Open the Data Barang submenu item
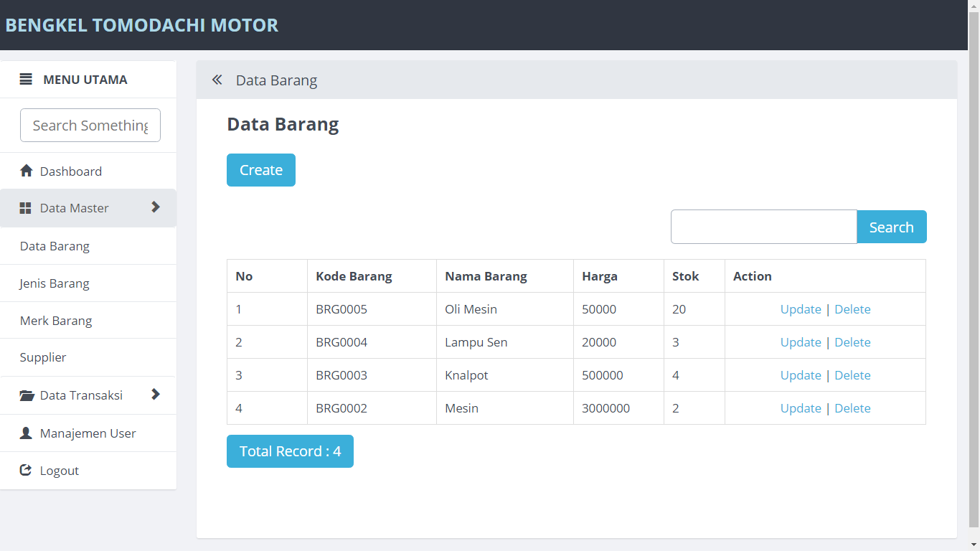The width and height of the screenshot is (980, 551). [x=55, y=246]
